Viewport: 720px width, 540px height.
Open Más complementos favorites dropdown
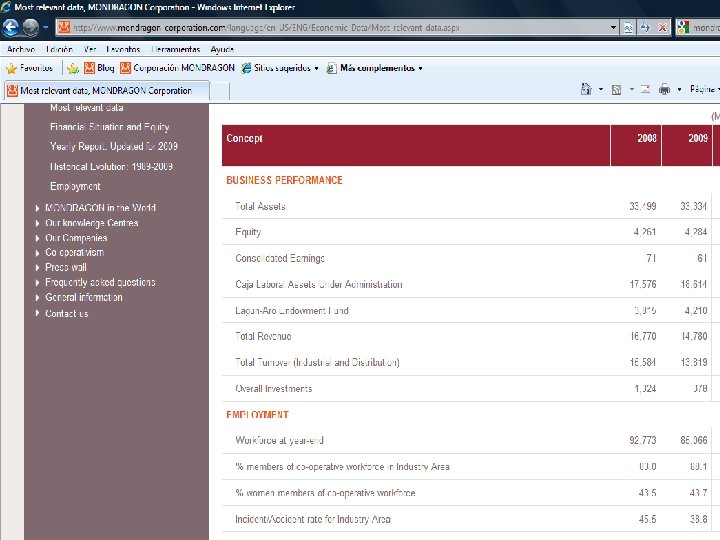[374, 68]
